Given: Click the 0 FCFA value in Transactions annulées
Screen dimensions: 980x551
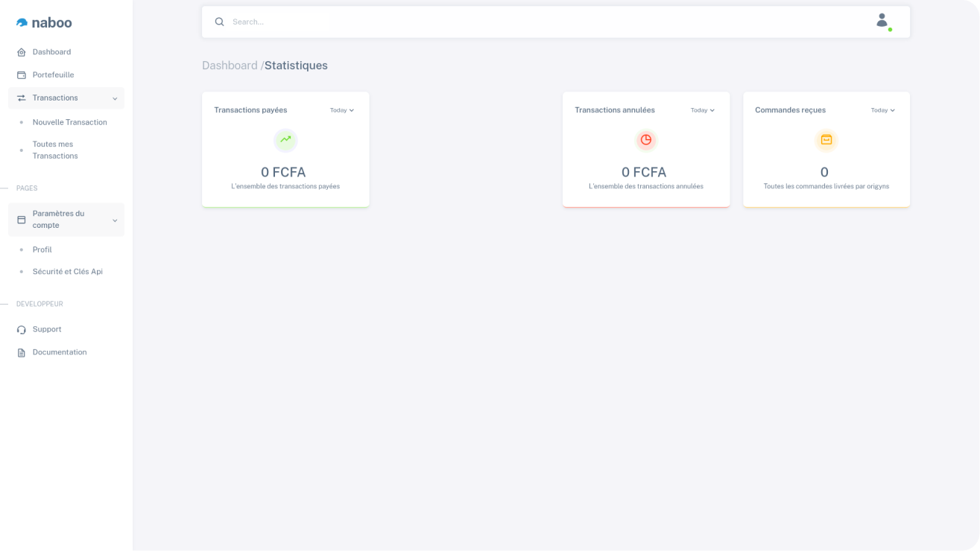Looking at the screenshot, I should 644,172.
